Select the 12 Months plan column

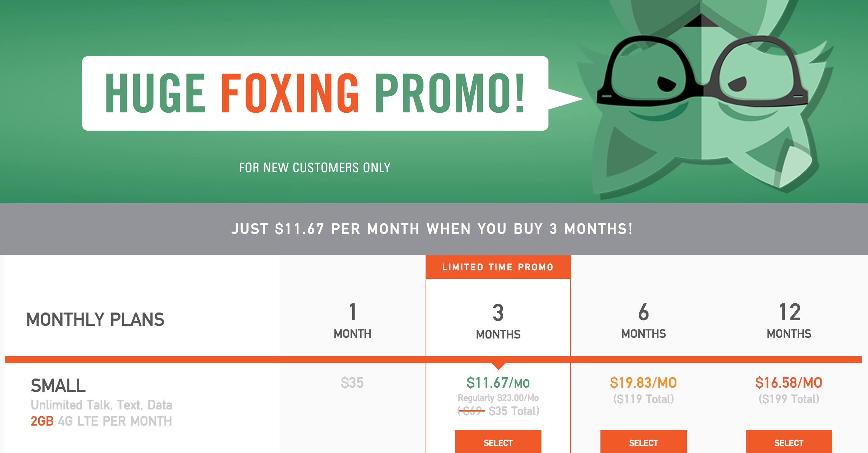(789, 320)
